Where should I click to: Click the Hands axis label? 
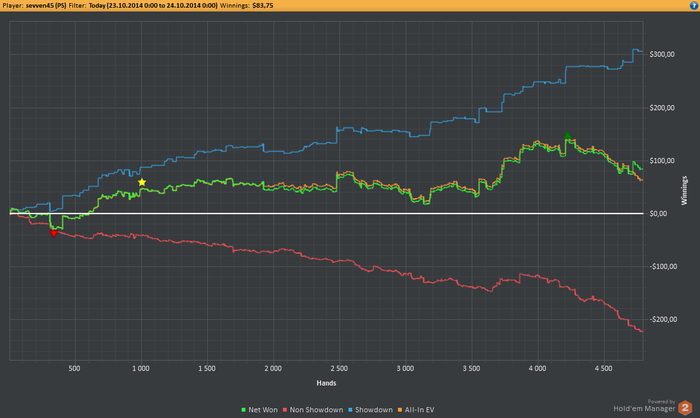pyautogui.click(x=326, y=383)
